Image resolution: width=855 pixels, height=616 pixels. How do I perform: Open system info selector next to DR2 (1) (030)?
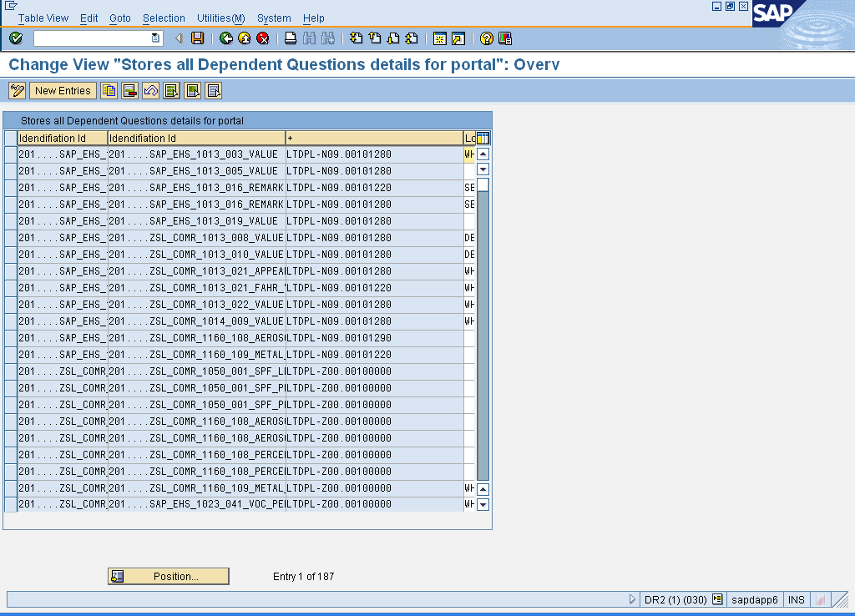717,599
